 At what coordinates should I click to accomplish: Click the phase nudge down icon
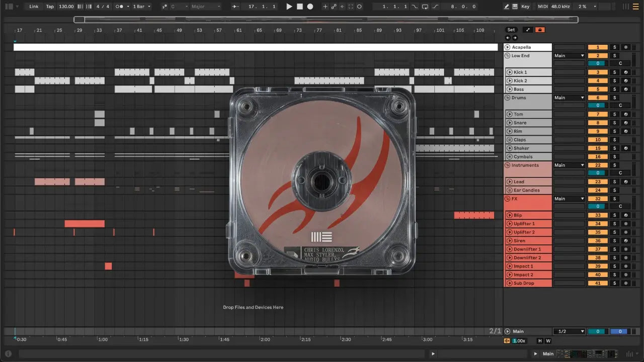pyautogui.click(x=80, y=7)
